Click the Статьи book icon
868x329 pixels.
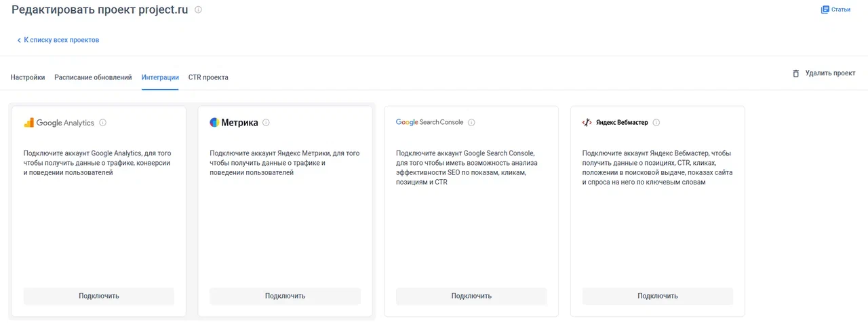(825, 9)
